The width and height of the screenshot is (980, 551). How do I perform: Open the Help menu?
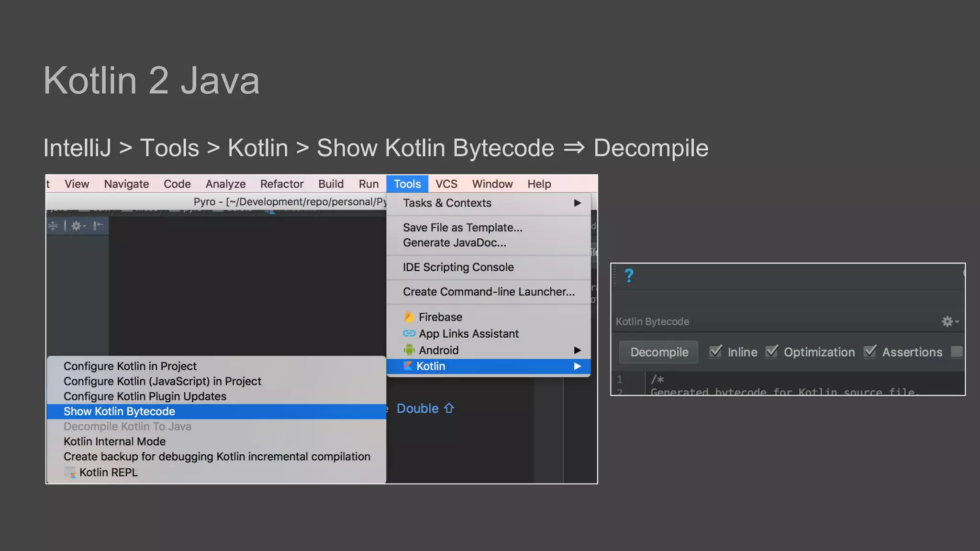pos(539,184)
